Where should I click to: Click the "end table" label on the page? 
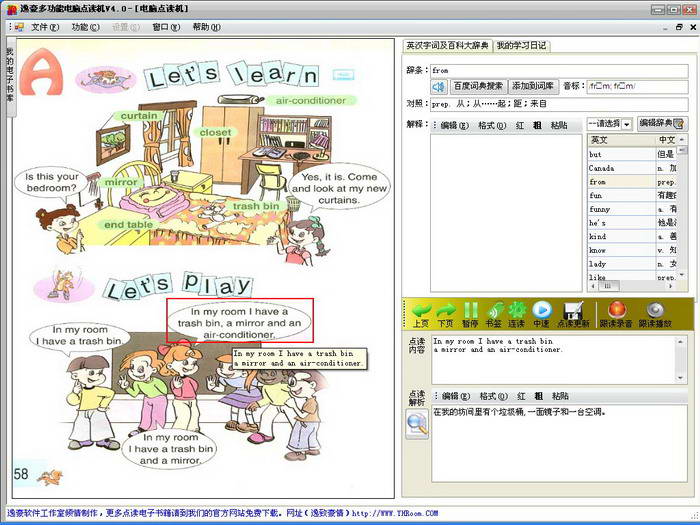[x=129, y=225]
